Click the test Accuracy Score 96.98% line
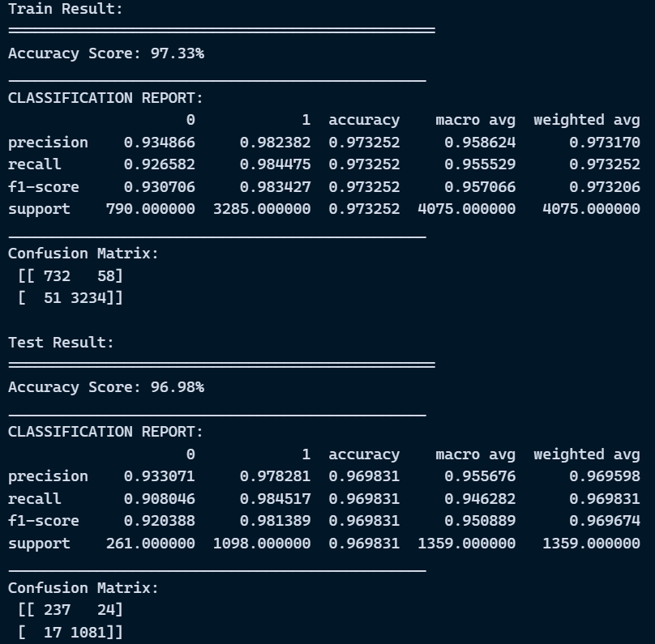 pyautogui.click(x=106, y=387)
